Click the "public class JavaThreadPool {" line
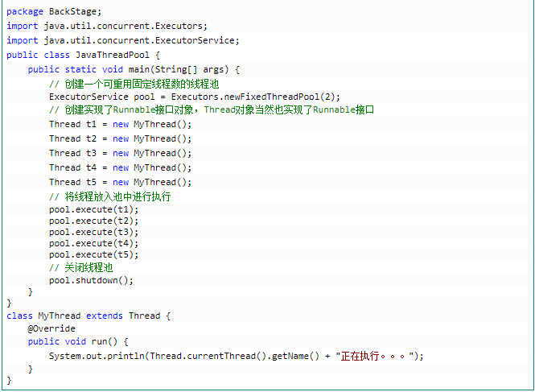This screenshot has width=535, height=392. pyautogui.click(x=83, y=55)
